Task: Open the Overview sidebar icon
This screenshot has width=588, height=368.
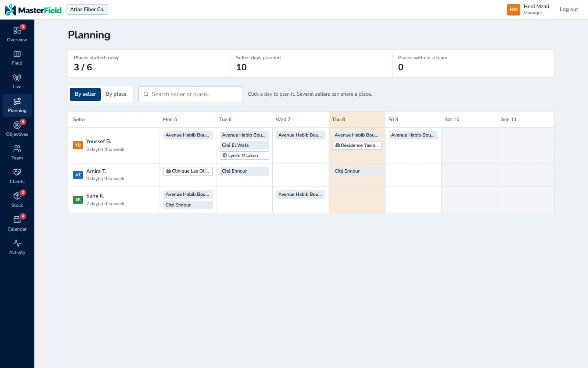Action: click(x=17, y=30)
